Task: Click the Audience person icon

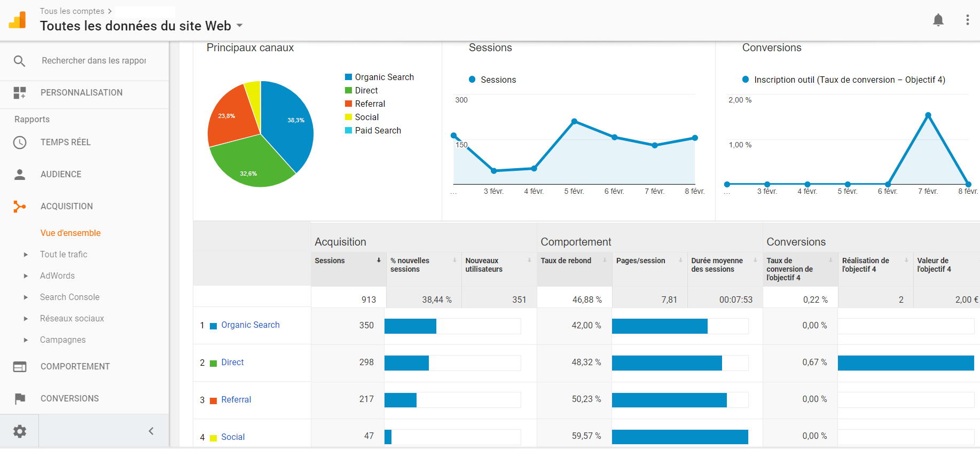Action: tap(20, 175)
